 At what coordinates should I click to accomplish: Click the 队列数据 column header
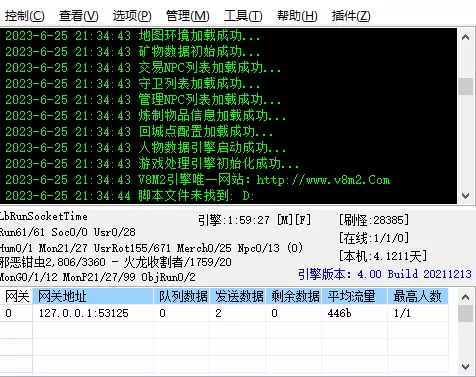[x=182, y=296]
